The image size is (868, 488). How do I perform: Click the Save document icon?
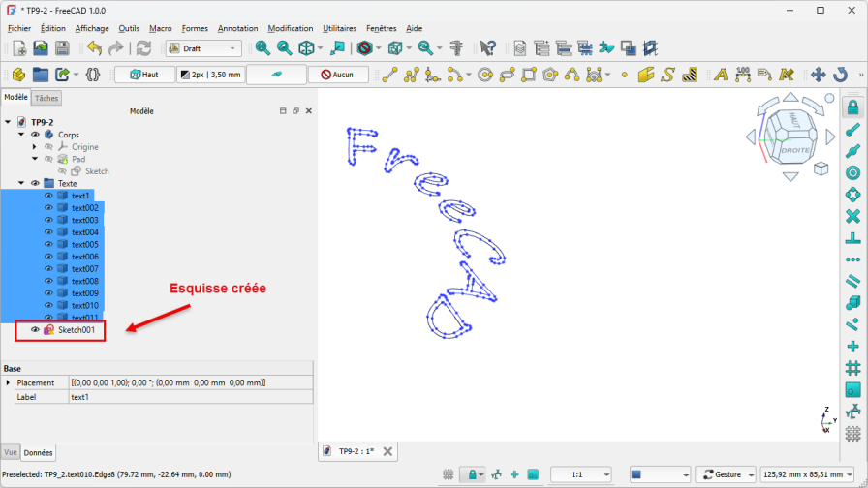point(62,47)
